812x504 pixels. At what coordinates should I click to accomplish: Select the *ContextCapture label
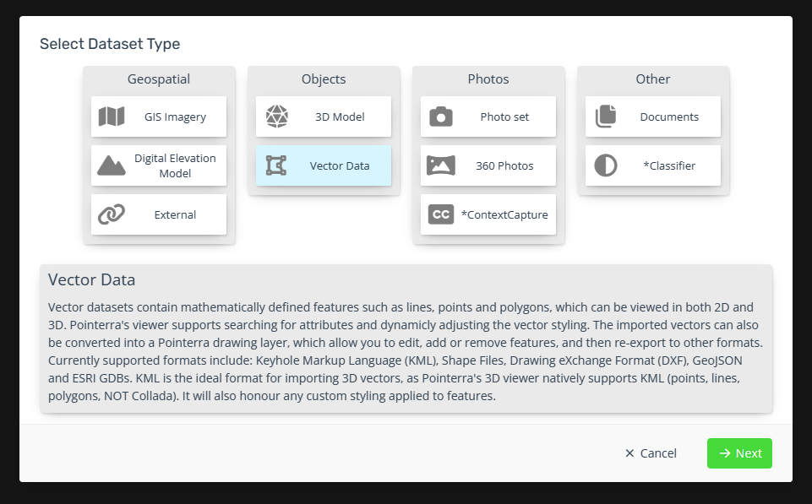tap(504, 214)
